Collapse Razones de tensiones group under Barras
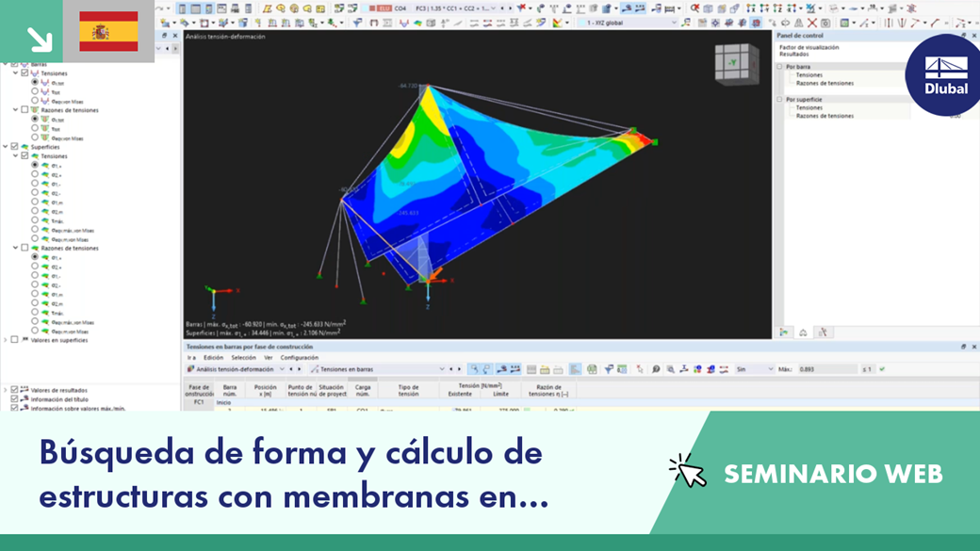 tap(16, 110)
